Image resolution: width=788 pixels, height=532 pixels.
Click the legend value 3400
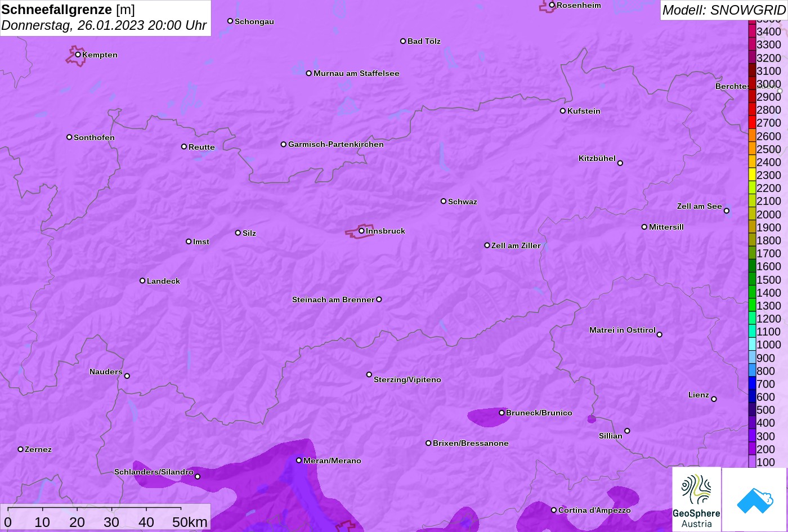(x=769, y=32)
